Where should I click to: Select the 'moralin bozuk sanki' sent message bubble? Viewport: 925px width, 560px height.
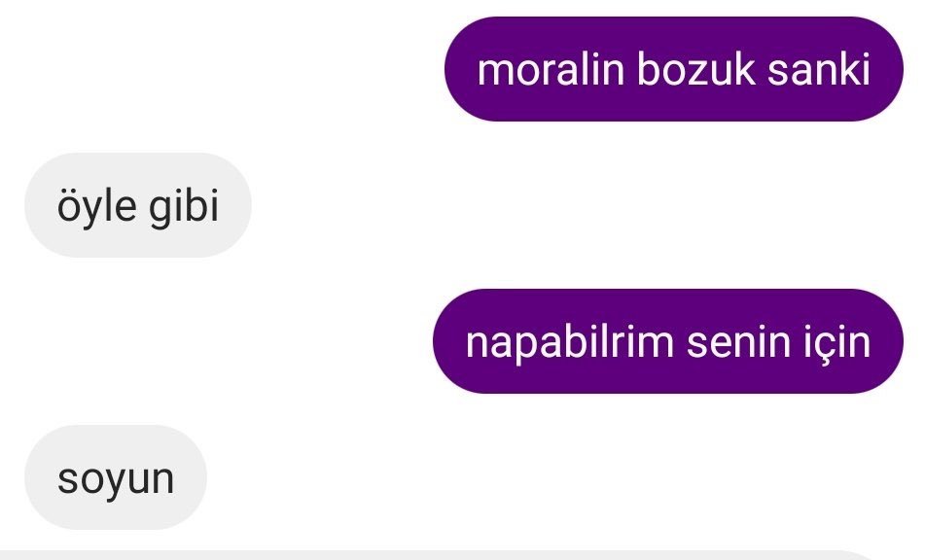click(674, 69)
